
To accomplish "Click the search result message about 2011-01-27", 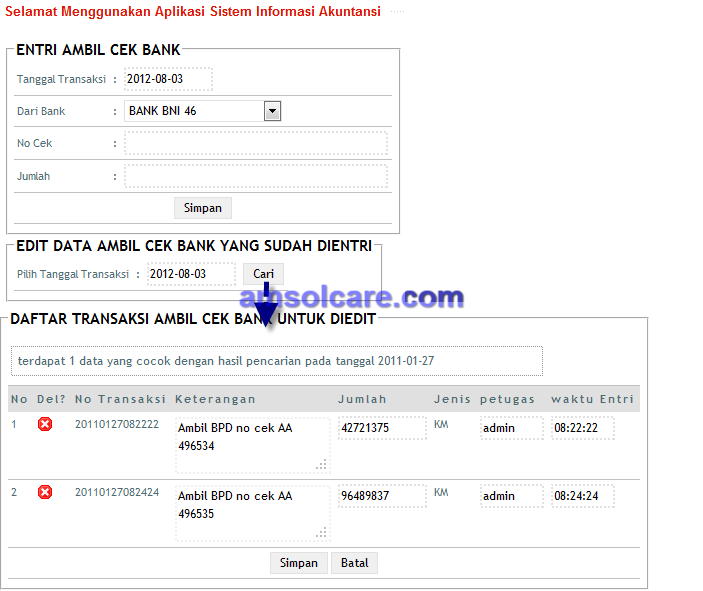I will coord(277,361).
